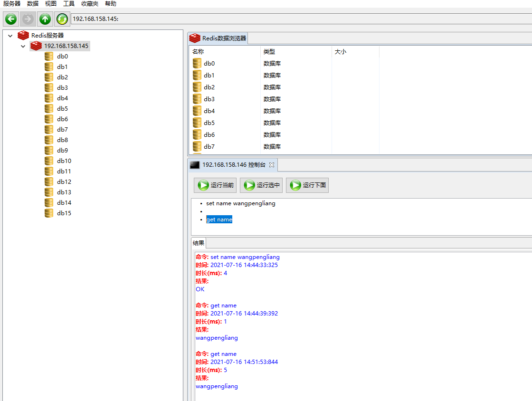This screenshot has width=532, height=401.
Task: Click db2 icon in data browser list
Action: (x=197, y=87)
